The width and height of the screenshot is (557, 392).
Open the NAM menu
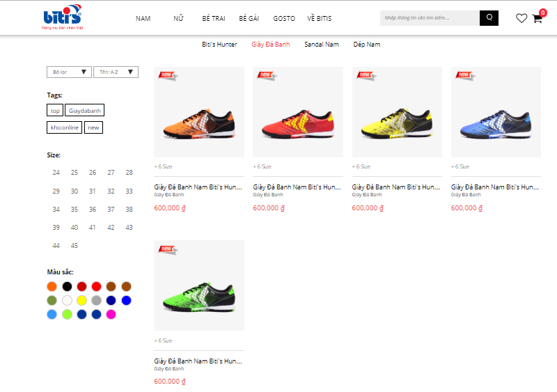[143, 19]
